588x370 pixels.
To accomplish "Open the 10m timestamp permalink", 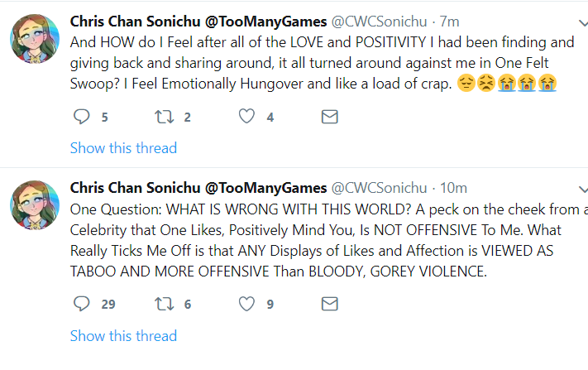I will point(453,188).
